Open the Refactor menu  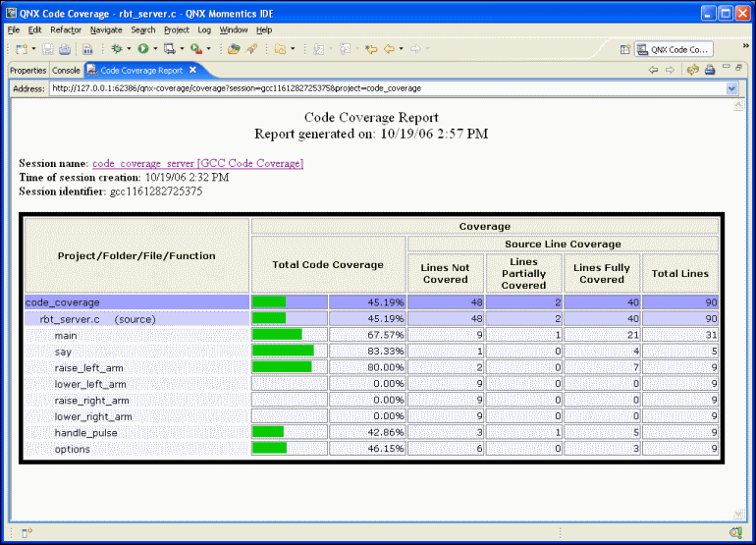point(66,30)
